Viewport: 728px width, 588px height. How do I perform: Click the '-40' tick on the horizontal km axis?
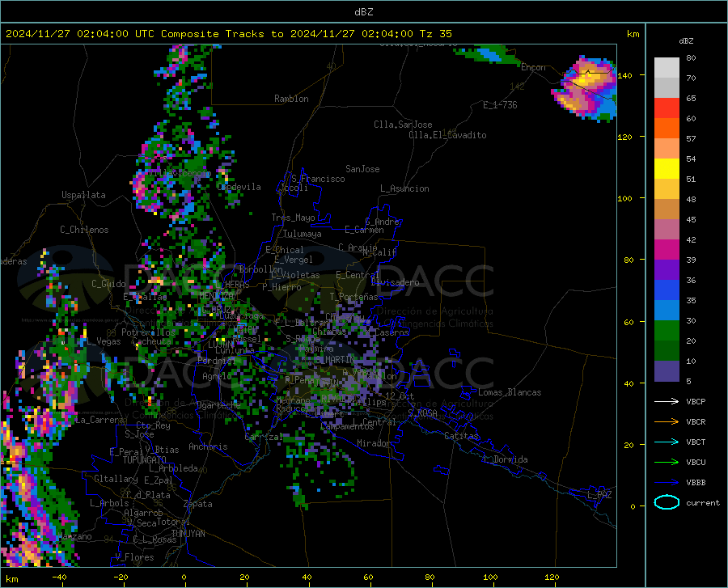[59, 577]
